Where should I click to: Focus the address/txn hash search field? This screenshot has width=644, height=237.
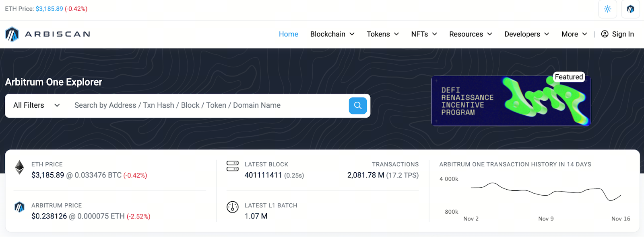(208, 105)
